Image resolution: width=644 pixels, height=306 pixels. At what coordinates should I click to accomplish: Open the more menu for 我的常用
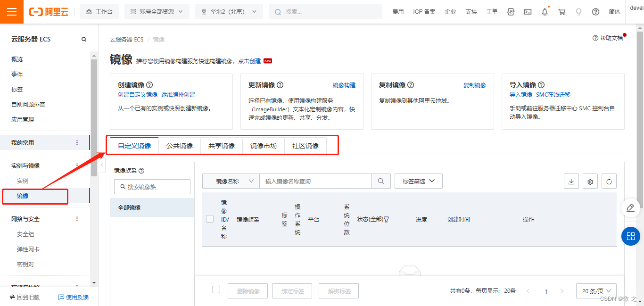[x=77, y=142]
